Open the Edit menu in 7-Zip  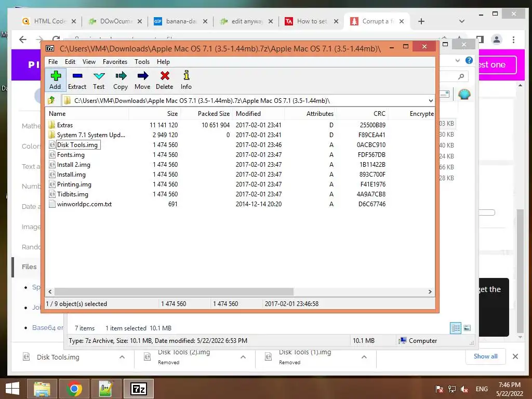click(70, 62)
